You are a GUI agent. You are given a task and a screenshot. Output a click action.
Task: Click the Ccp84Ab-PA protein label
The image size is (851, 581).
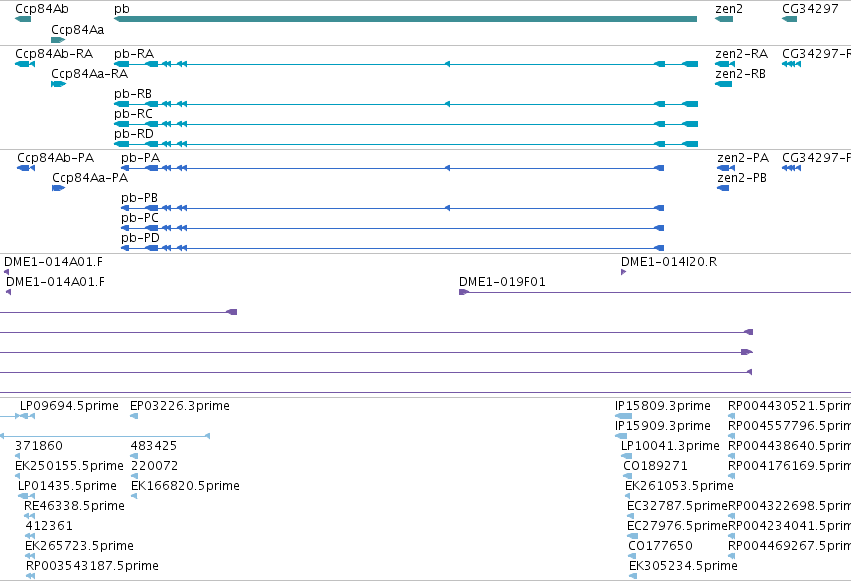click(x=55, y=158)
